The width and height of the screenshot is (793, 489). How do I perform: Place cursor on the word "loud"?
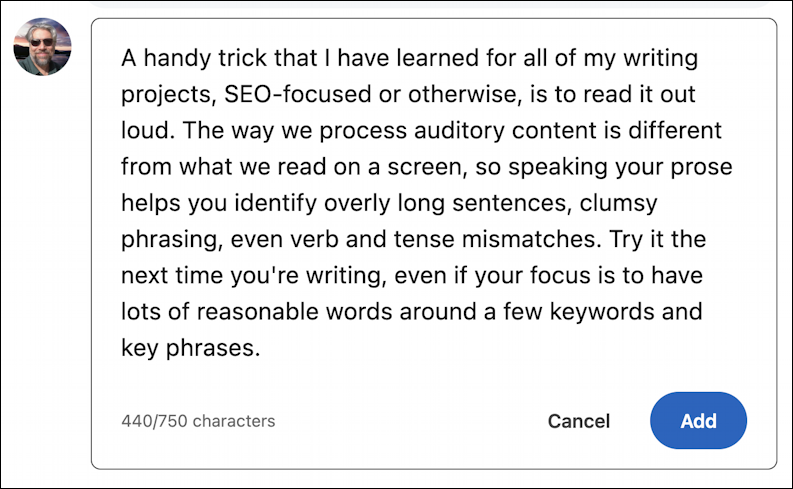point(141,131)
